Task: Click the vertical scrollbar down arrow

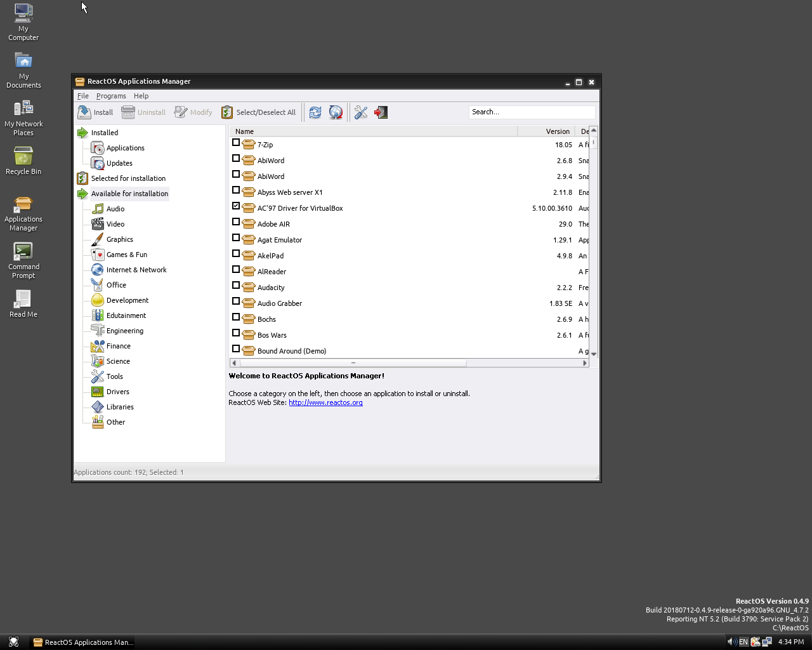Action: (594, 354)
